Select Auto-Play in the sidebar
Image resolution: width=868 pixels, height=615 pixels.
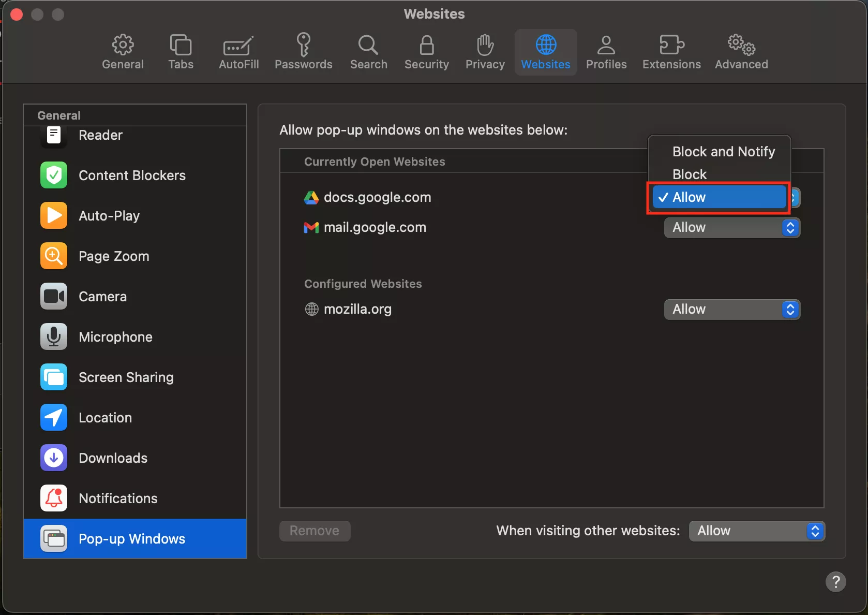109,216
